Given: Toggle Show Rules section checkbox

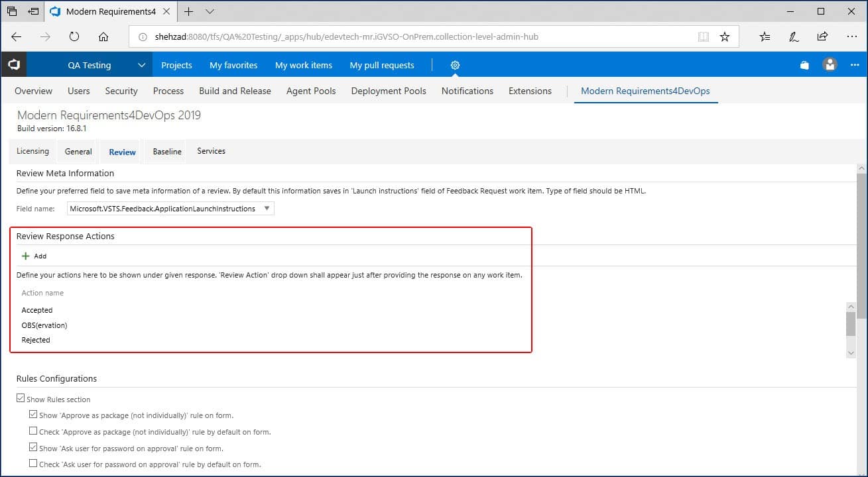Looking at the screenshot, I should 21,399.
